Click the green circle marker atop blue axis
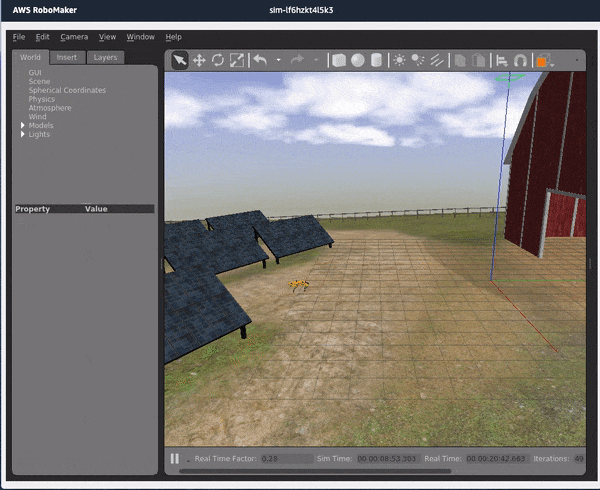The height and width of the screenshot is (490, 600). click(x=509, y=78)
